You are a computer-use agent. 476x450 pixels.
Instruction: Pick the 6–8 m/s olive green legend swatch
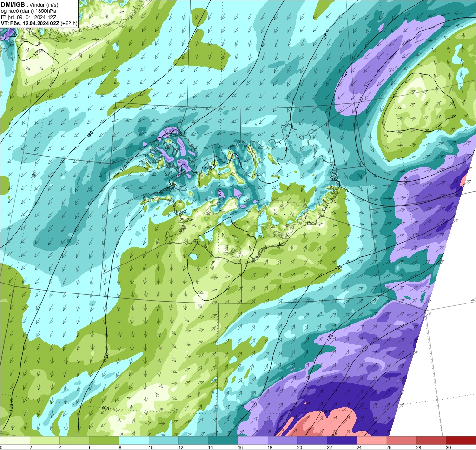point(104,440)
